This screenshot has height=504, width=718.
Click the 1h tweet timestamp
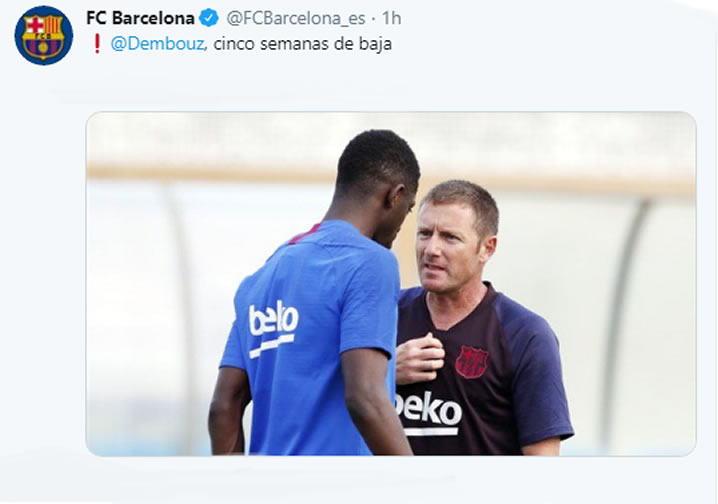click(392, 18)
